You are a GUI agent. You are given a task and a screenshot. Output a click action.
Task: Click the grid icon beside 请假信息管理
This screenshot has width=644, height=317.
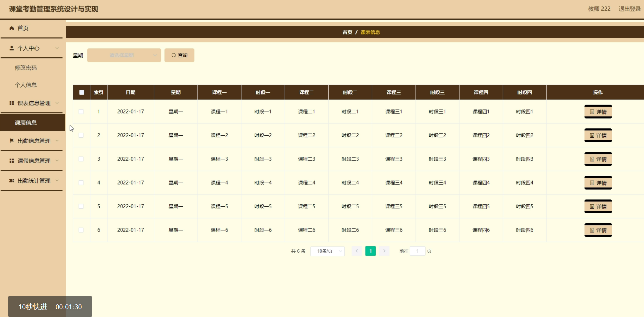pyautogui.click(x=12, y=161)
